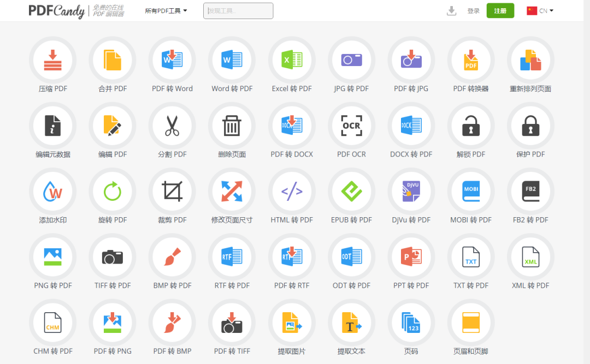
Task: Open the XML 转 PDF tool
Action: pos(530,257)
